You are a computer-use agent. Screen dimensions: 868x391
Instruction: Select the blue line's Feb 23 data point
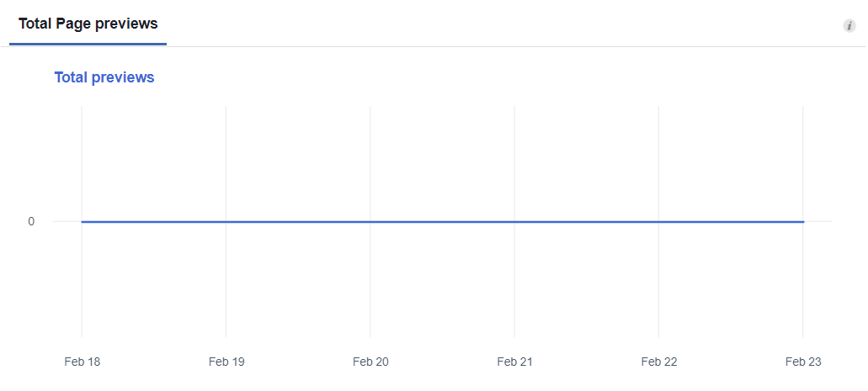[802, 222]
